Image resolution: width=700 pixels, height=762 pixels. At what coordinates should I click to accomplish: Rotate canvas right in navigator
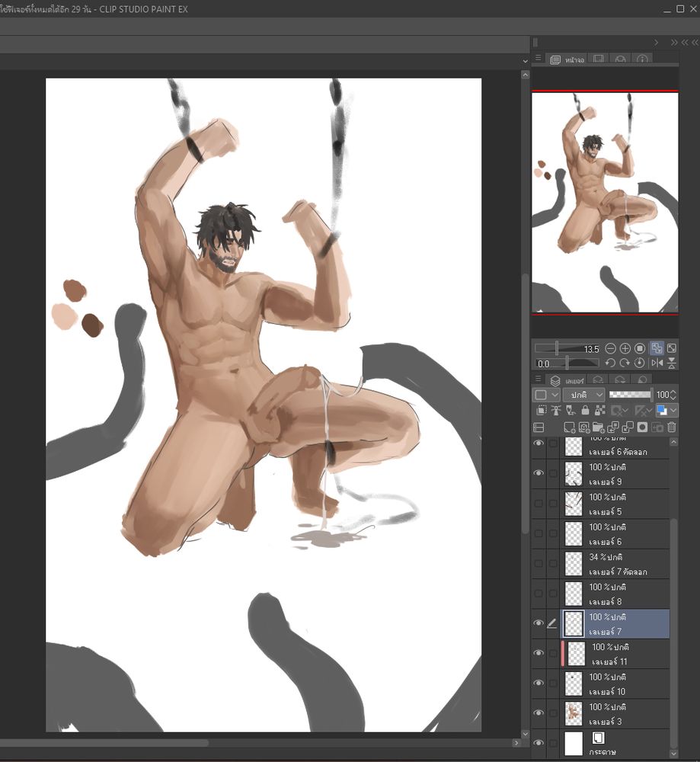point(625,363)
